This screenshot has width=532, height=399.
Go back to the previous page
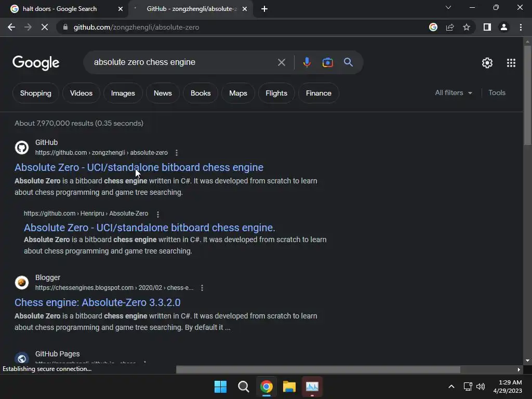click(x=11, y=27)
